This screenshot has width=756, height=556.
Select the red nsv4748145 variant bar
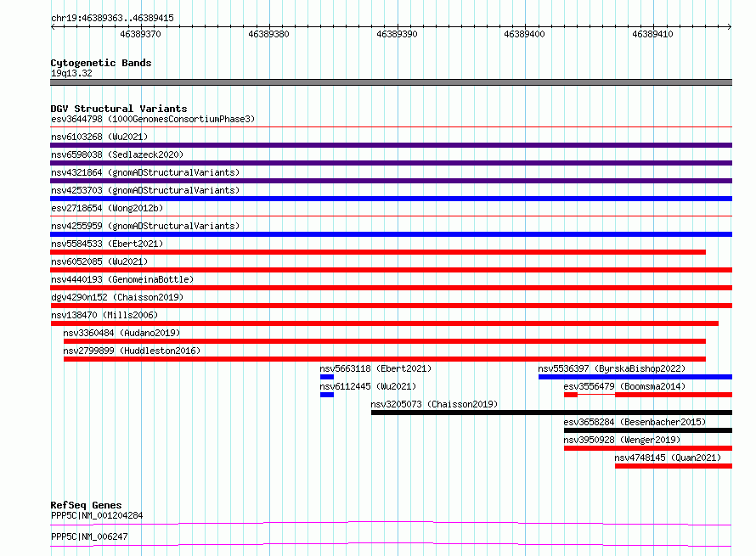(674, 466)
